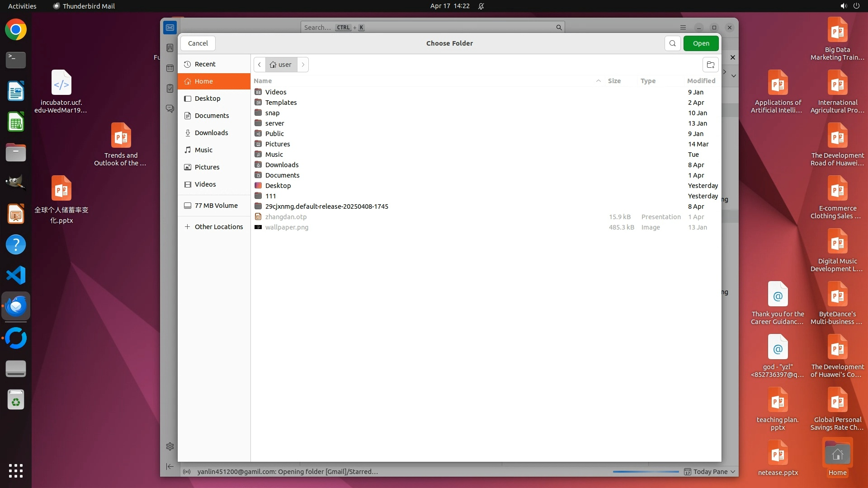Open Thunderbird mail space icon
Screen dimensions: 868x488
point(170,28)
